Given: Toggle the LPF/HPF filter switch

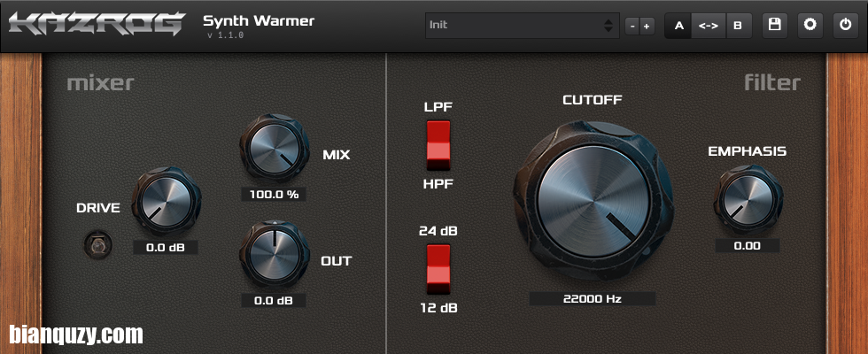Looking at the screenshot, I should click(438, 145).
